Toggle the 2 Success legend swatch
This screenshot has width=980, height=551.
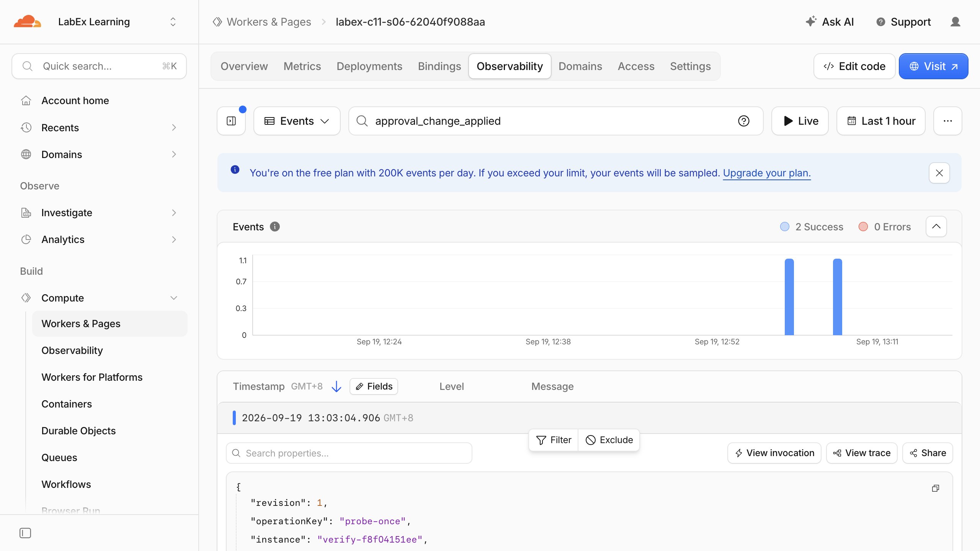point(785,227)
